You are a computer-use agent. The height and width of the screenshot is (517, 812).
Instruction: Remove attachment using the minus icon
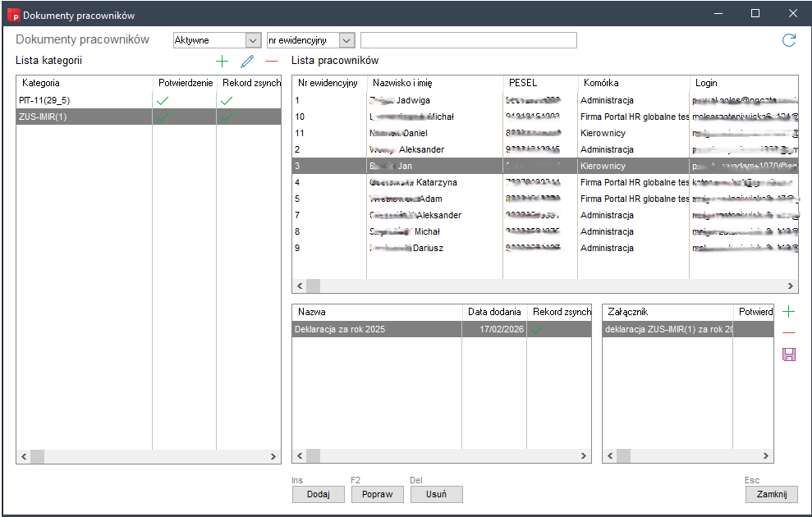[789, 333]
